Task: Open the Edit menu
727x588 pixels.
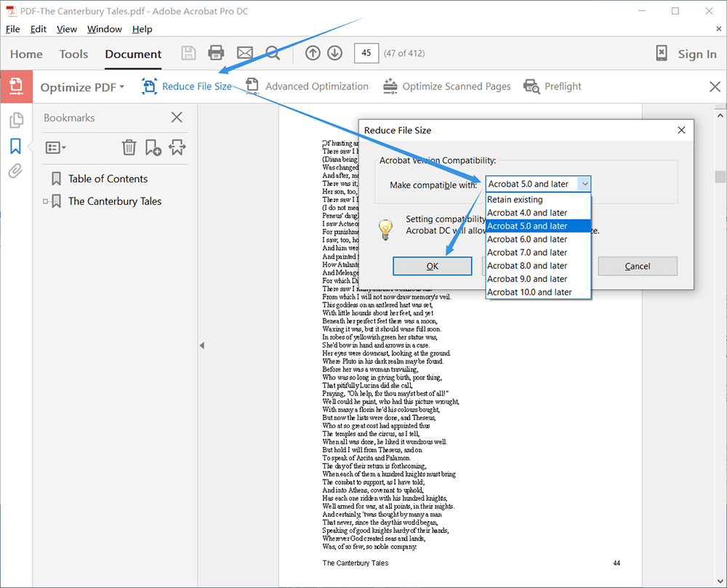Action: (39, 29)
